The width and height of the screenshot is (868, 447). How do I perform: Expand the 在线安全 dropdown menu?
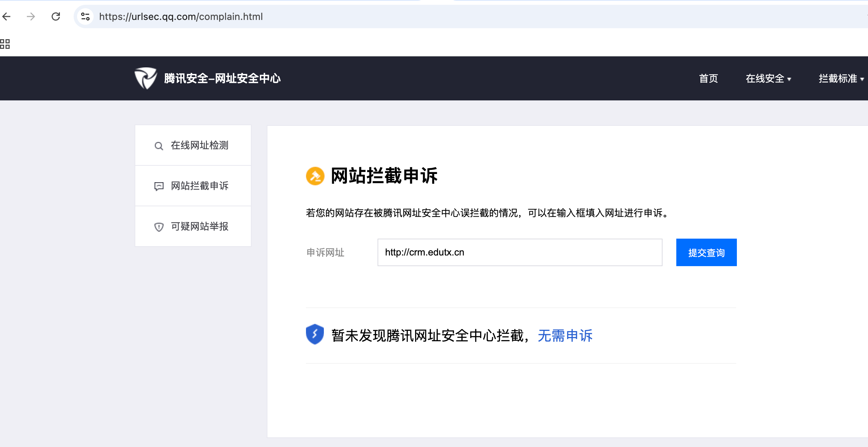pyautogui.click(x=768, y=79)
